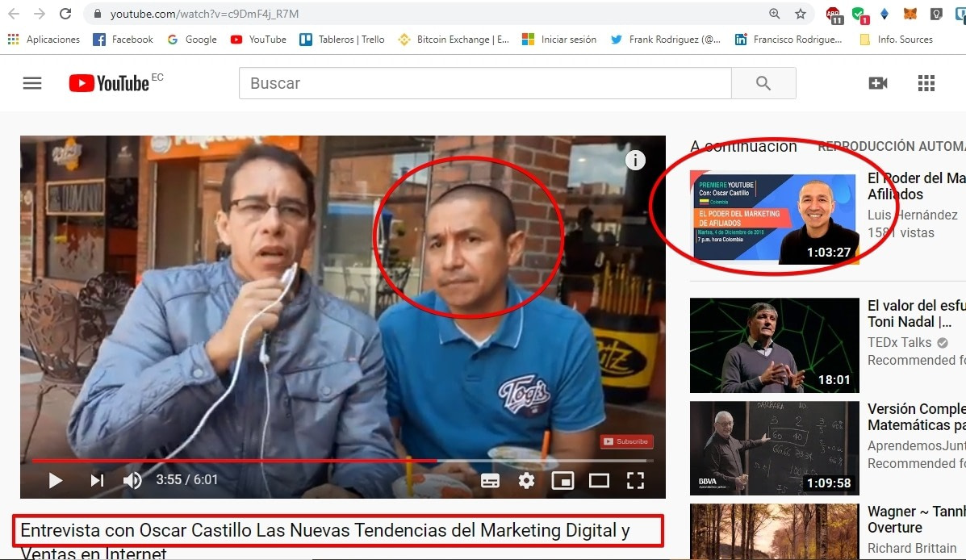Click the video player frame
This screenshot has height=560, width=966.
tap(342, 316)
